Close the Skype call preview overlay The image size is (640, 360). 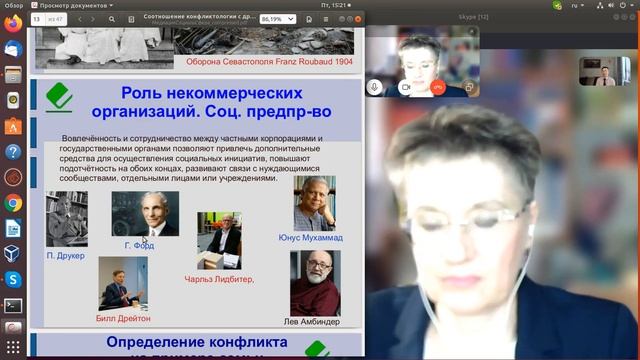(472, 31)
